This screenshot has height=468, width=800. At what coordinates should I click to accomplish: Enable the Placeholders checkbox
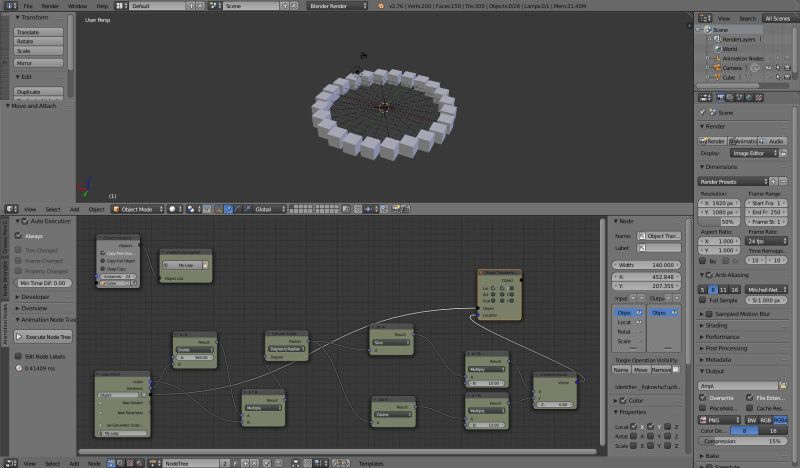[703, 408]
